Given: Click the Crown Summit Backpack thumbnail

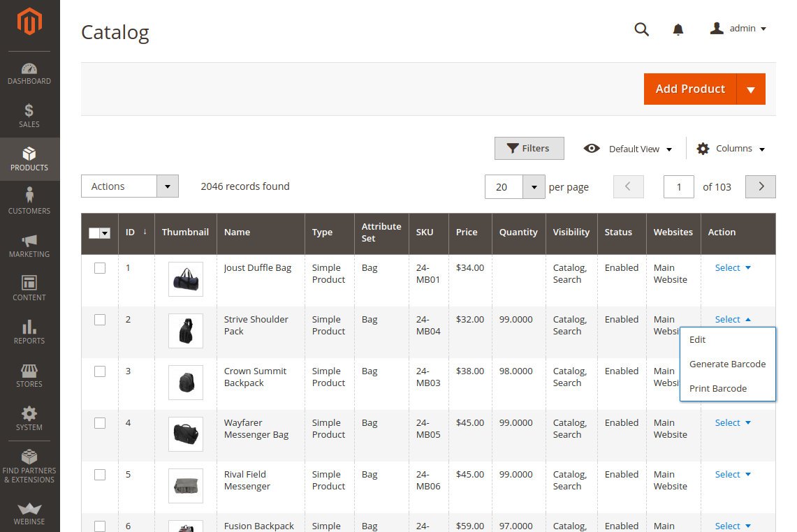Looking at the screenshot, I should coord(186,383).
